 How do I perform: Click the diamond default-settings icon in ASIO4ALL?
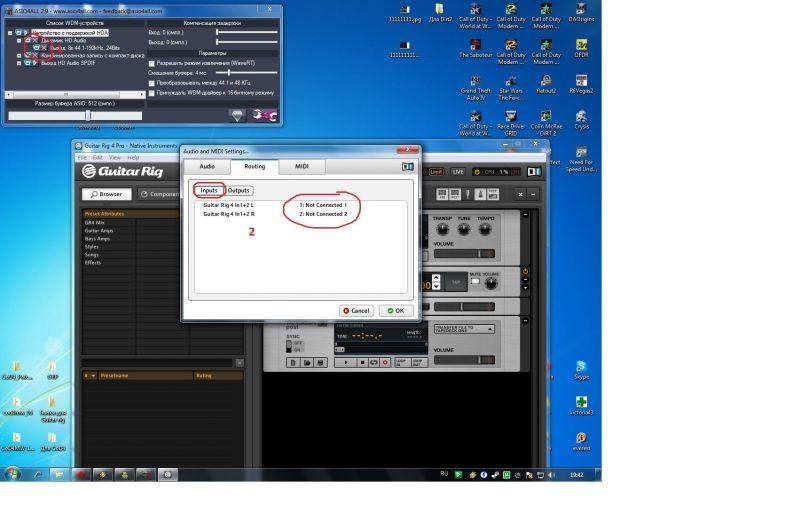coord(236,116)
